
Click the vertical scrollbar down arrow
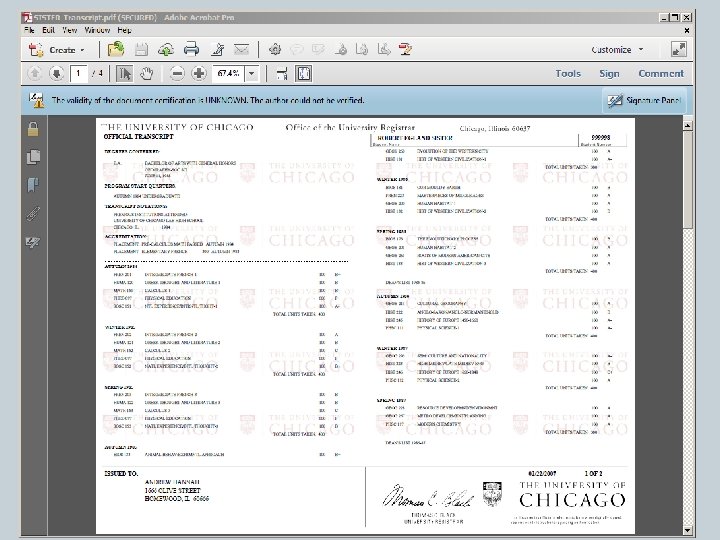click(x=687, y=530)
